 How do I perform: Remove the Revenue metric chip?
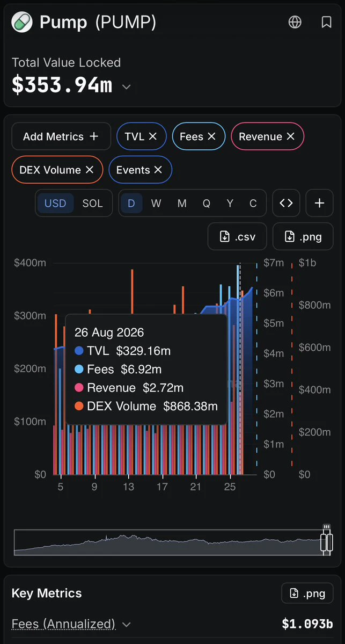(x=290, y=136)
